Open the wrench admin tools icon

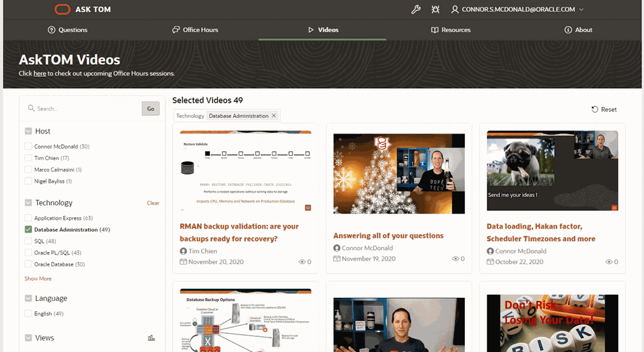coord(416,9)
